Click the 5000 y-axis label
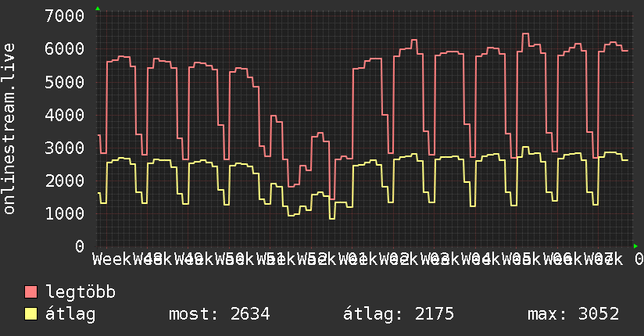This screenshot has width=644, height=336. pyautogui.click(x=65, y=82)
